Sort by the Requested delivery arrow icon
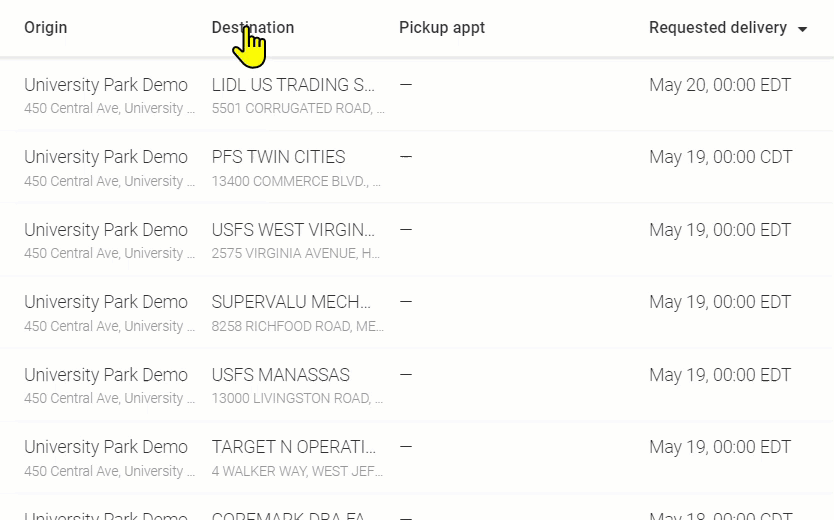 [x=803, y=29]
